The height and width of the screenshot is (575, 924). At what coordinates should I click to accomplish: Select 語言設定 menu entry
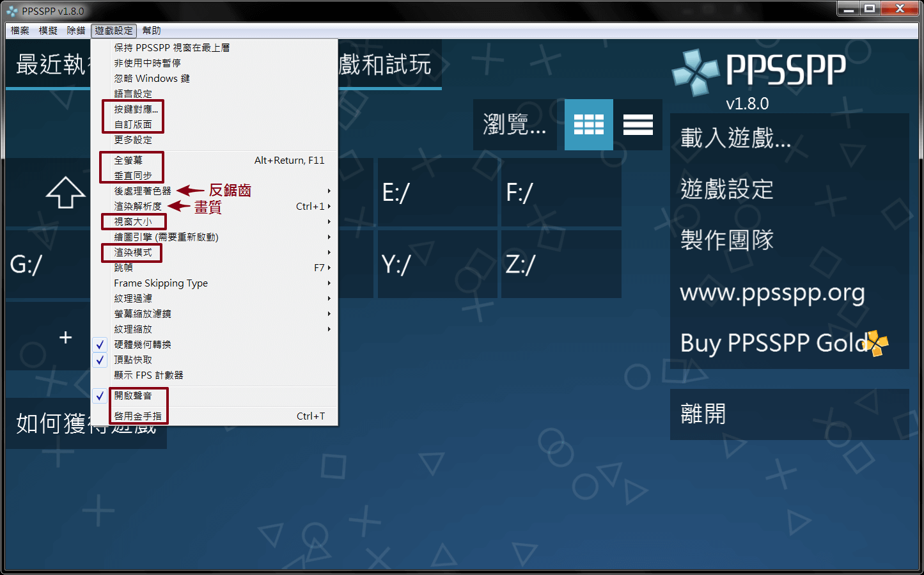click(214, 94)
